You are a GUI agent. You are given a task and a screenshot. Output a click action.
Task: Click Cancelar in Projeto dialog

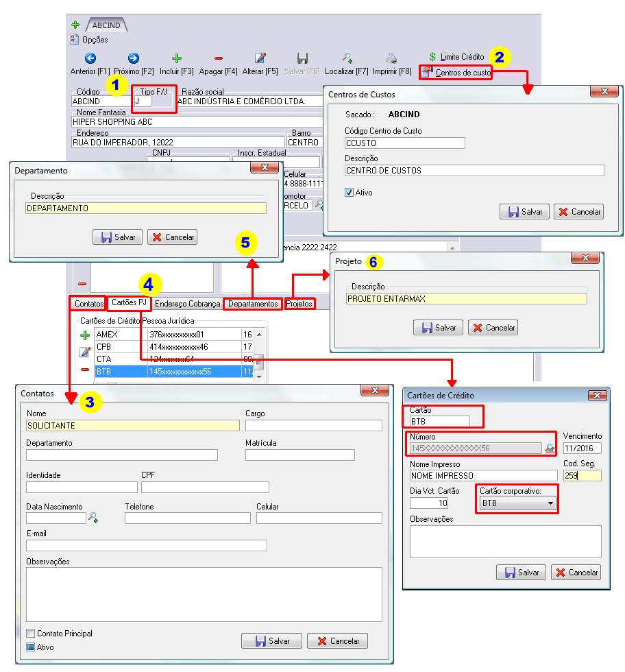pos(493,328)
